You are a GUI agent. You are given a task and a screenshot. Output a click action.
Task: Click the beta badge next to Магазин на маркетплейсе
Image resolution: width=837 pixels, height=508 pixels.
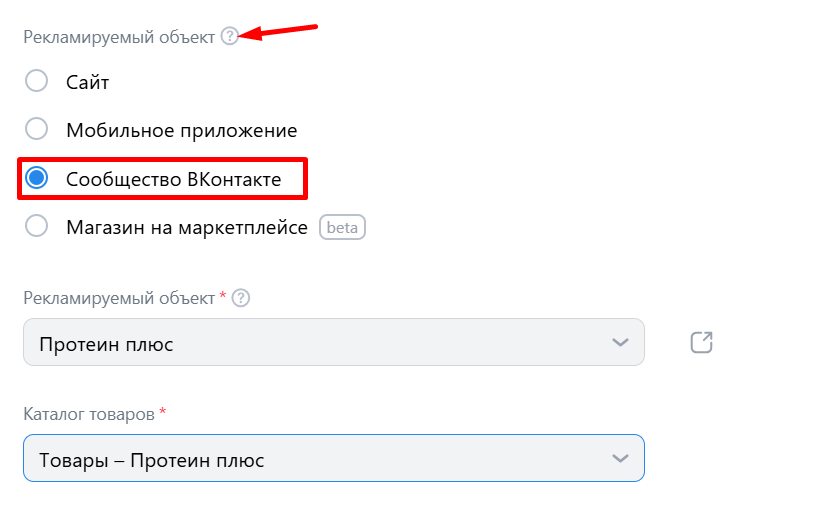[x=343, y=227]
